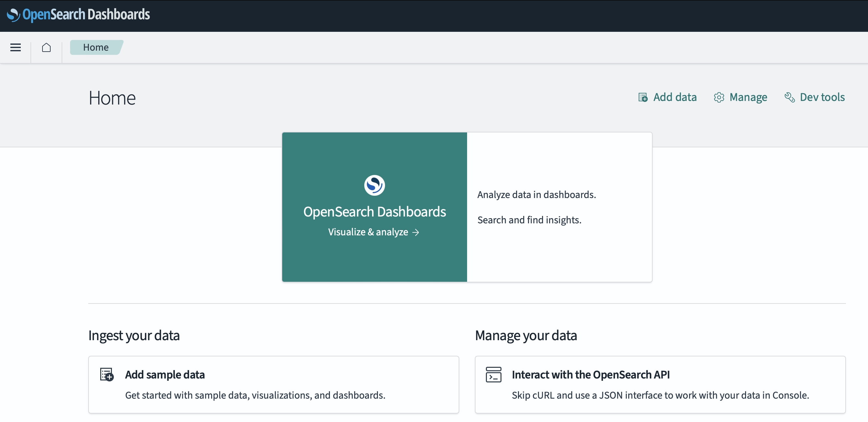Click the Dev tools wrench icon
The height and width of the screenshot is (422, 868).
point(790,97)
